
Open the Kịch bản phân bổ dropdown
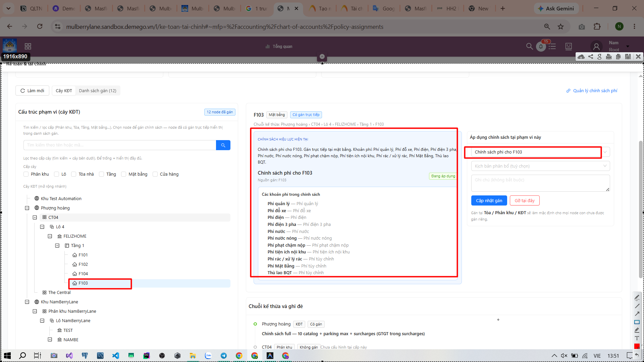[x=540, y=166]
